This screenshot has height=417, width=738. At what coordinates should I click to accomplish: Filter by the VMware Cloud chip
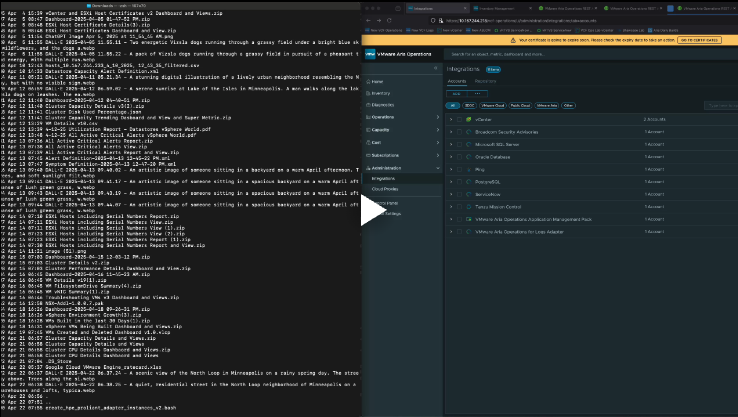click(x=492, y=106)
